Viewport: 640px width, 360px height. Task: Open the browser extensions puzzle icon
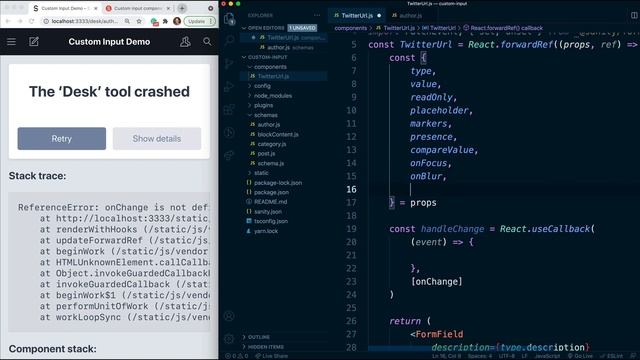[165, 21]
